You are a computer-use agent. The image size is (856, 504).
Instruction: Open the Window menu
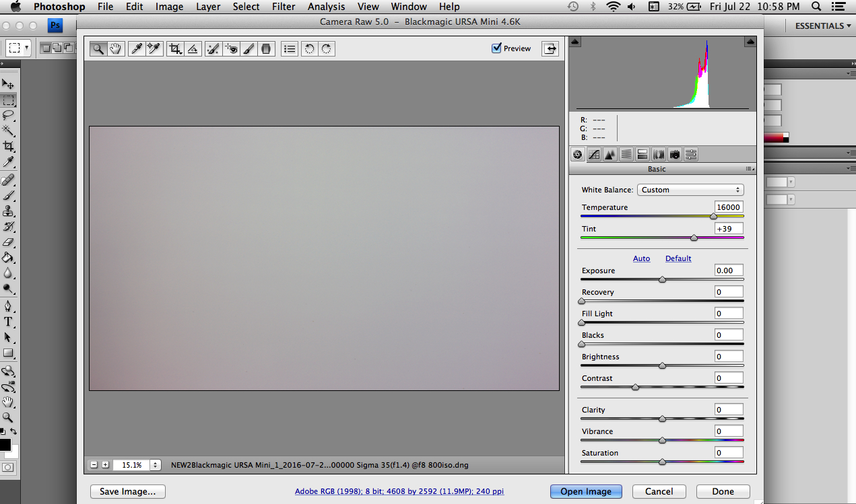click(409, 7)
